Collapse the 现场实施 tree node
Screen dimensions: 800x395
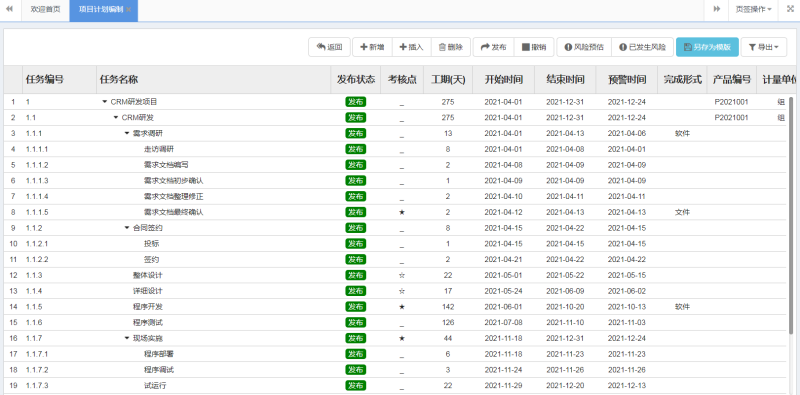pyautogui.click(x=127, y=338)
